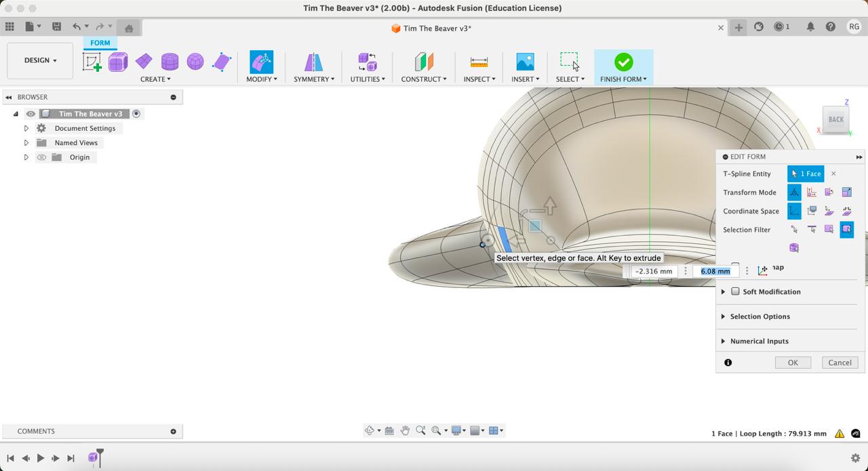Switch to the FORM tab
The height and width of the screenshot is (471, 868).
[x=100, y=43]
